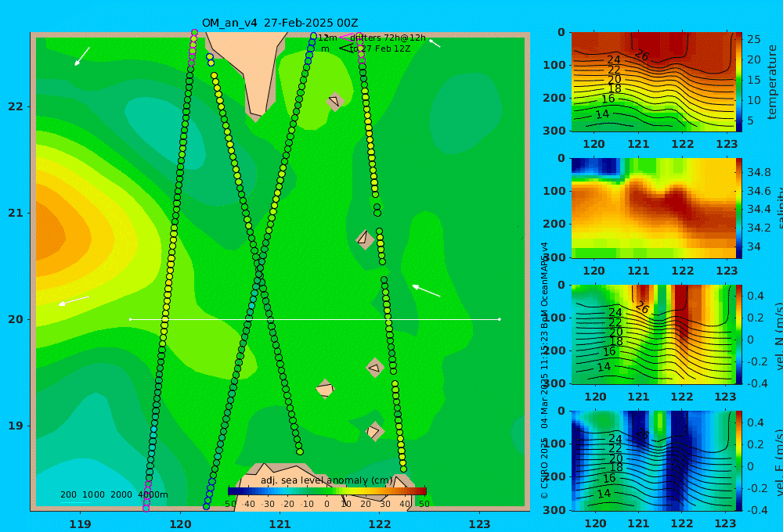This screenshot has height=532, width=783.
Task: Click the '12m' text beside the drifter legend
Action: [327, 38]
